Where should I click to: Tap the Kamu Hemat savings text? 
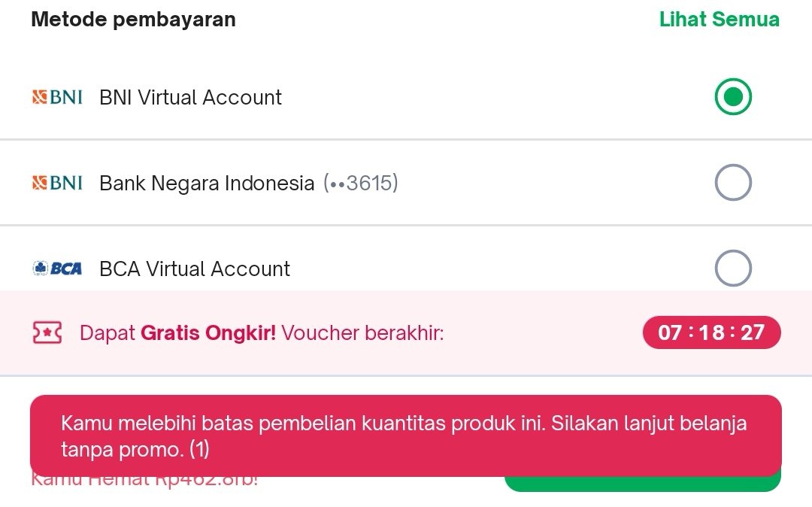click(144, 481)
